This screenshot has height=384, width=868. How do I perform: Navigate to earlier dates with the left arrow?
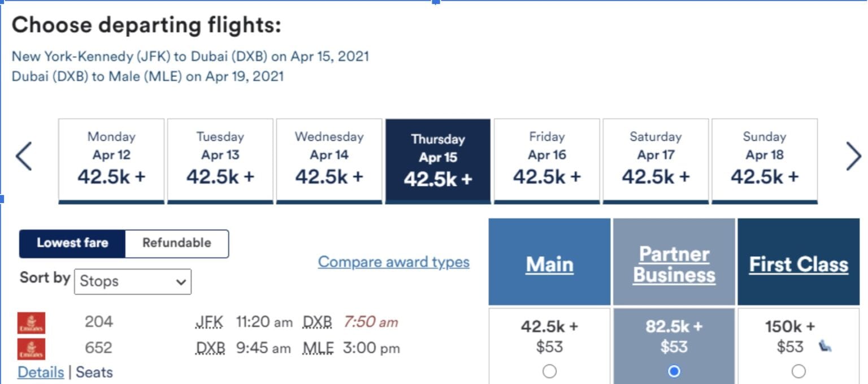24,156
